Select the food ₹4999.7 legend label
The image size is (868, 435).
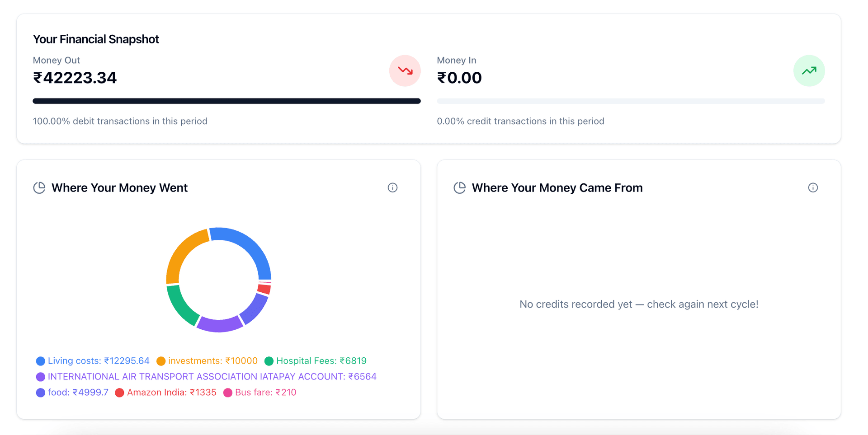pos(78,393)
